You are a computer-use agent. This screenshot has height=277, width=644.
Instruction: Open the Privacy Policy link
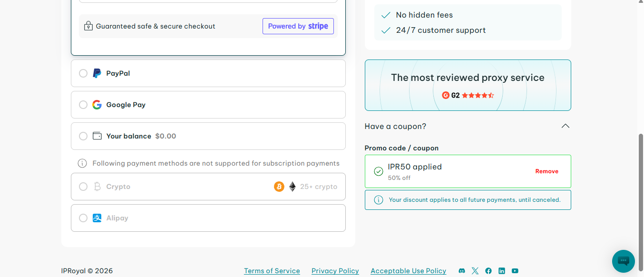coord(335,271)
